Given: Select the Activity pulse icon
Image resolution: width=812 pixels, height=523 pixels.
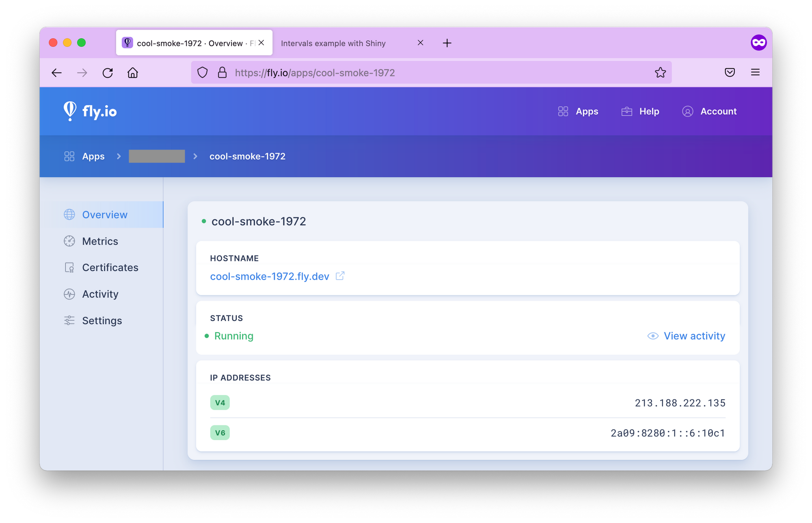Looking at the screenshot, I should coord(69,294).
